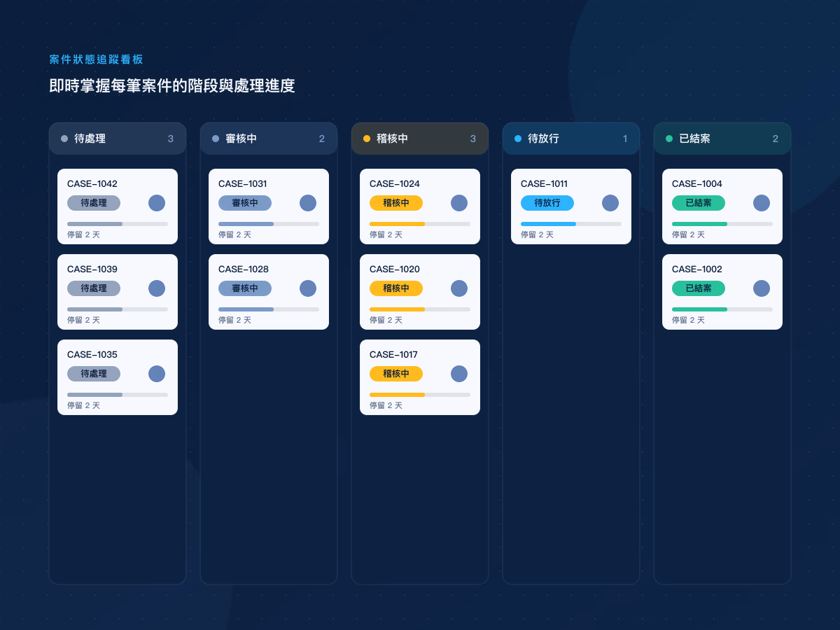Click the count 2 in 已結案 header
Image resolution: width=840 pixels, height=630 pixels.
click(x=776, y=139)
